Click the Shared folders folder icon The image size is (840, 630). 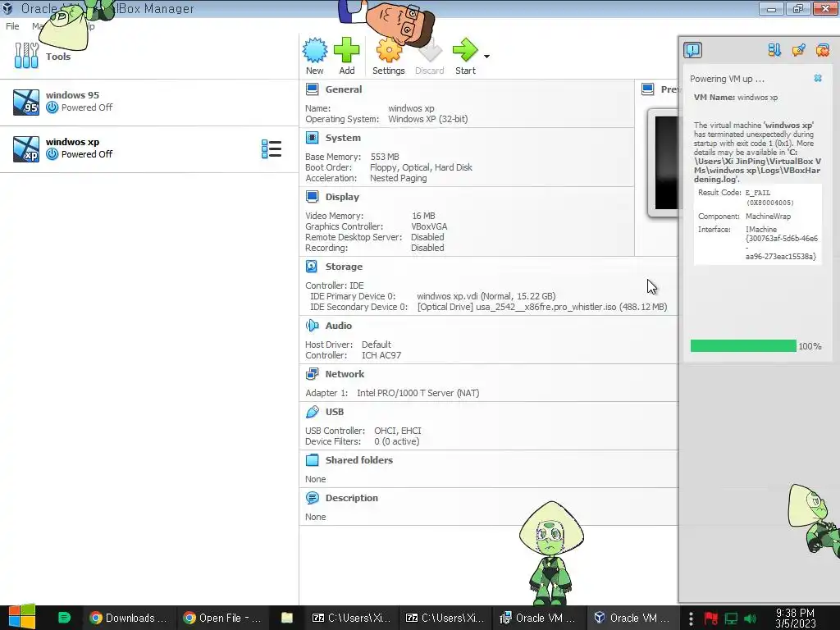coord(313,459)
